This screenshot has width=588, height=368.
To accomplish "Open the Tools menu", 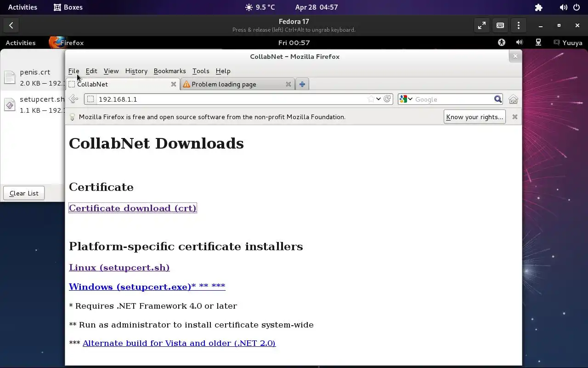I will (201, 71).
